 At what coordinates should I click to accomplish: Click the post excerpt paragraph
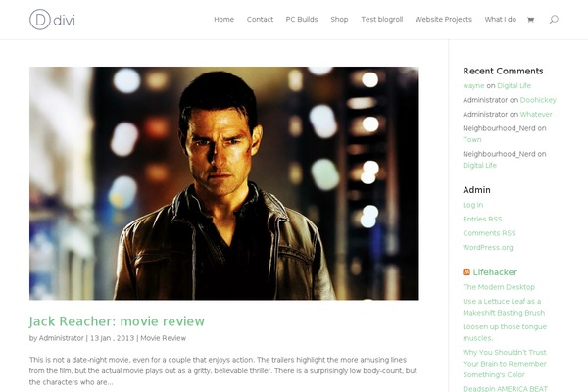coord(223,371)
